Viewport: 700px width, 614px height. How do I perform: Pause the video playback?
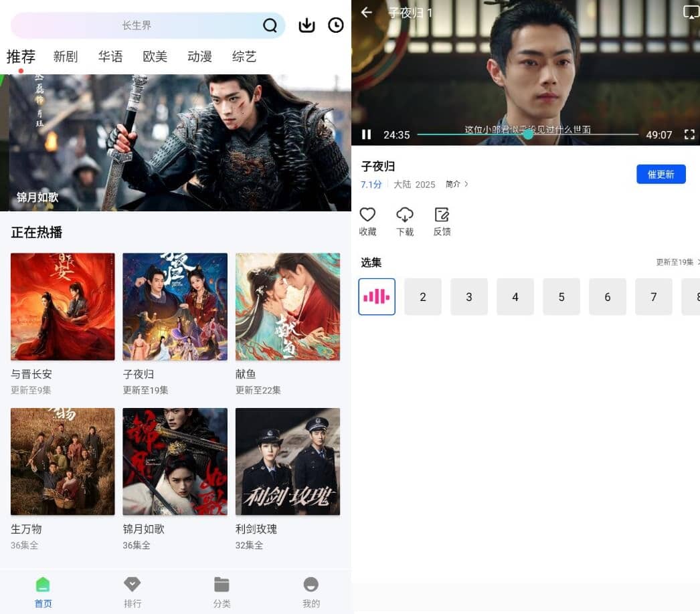[x=367, y=134]
